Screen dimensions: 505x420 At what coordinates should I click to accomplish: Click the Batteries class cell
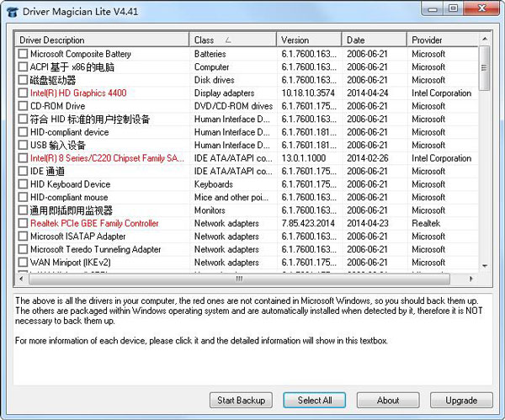point(210,54)
